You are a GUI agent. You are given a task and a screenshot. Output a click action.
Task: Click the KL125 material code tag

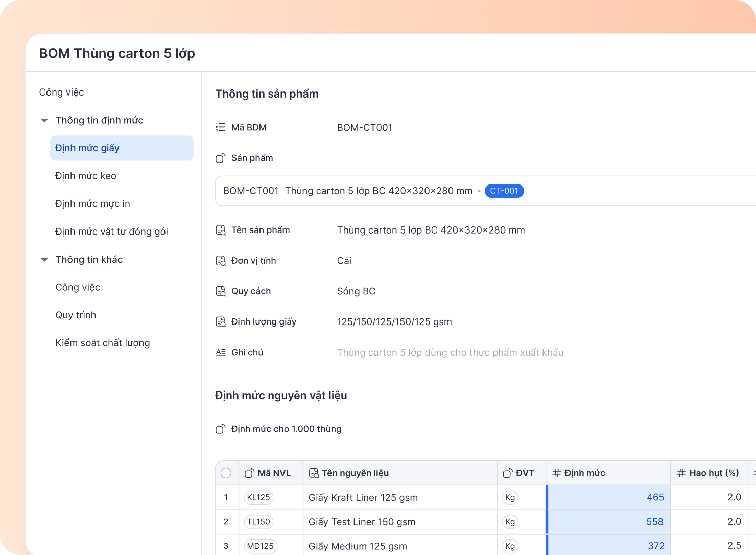[x=258, y=498]
